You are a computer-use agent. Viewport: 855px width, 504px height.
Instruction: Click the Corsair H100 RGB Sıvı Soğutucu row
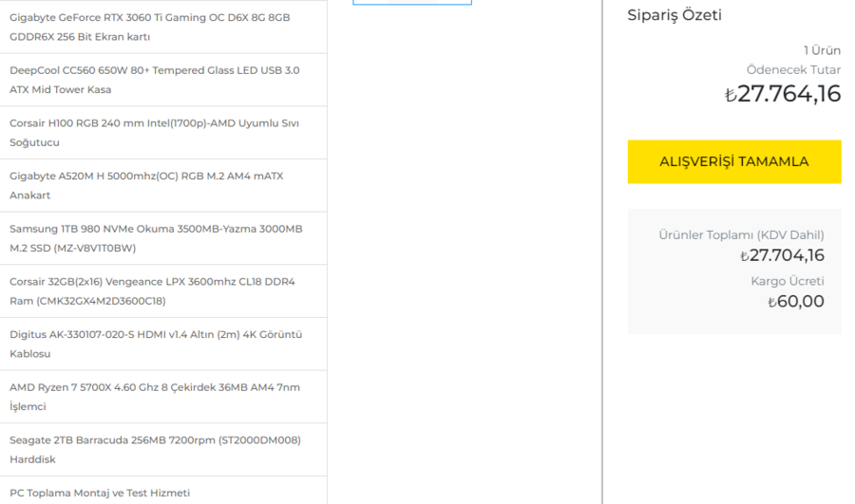pos(152,133)
